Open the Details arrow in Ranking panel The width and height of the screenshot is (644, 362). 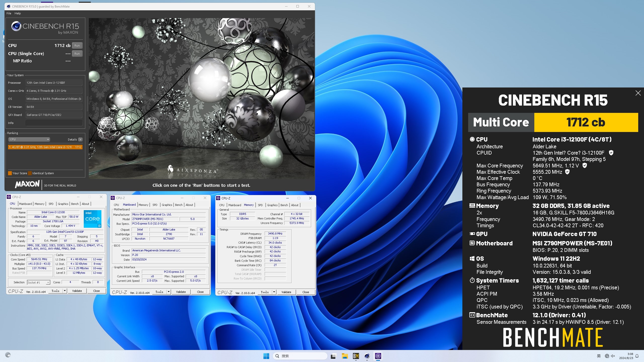(x=80, y=140)
